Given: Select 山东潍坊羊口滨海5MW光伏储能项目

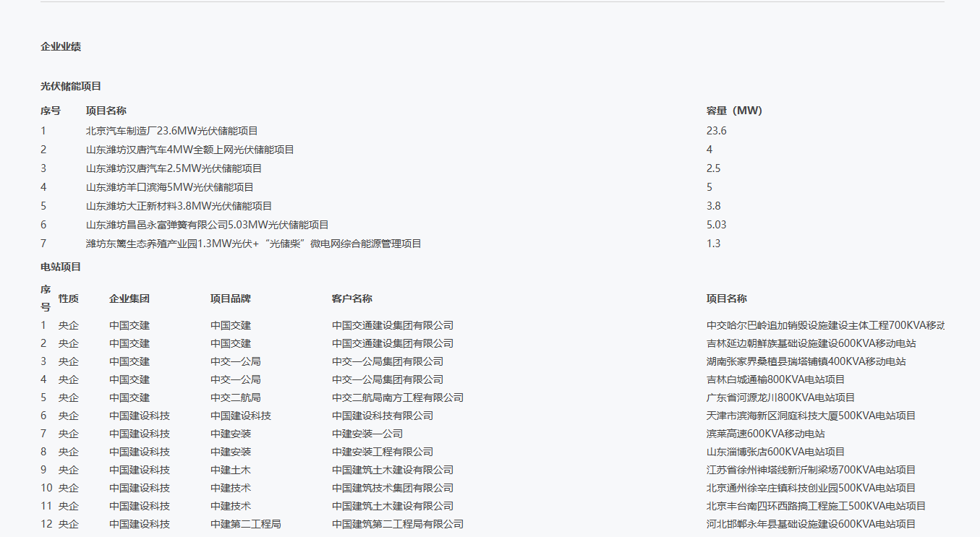Looking at the screenshot, I should [x=170, y=187].
